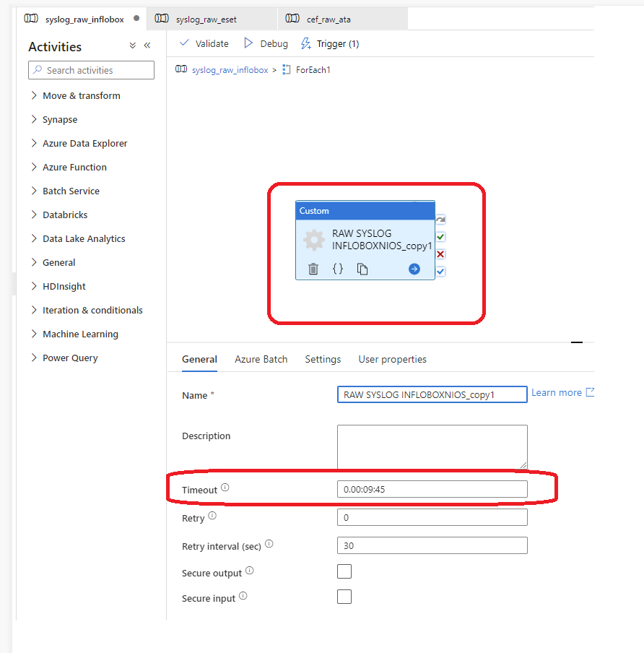Click the Custom activity gear icon

pyautogui.click(x=314, y=240)
